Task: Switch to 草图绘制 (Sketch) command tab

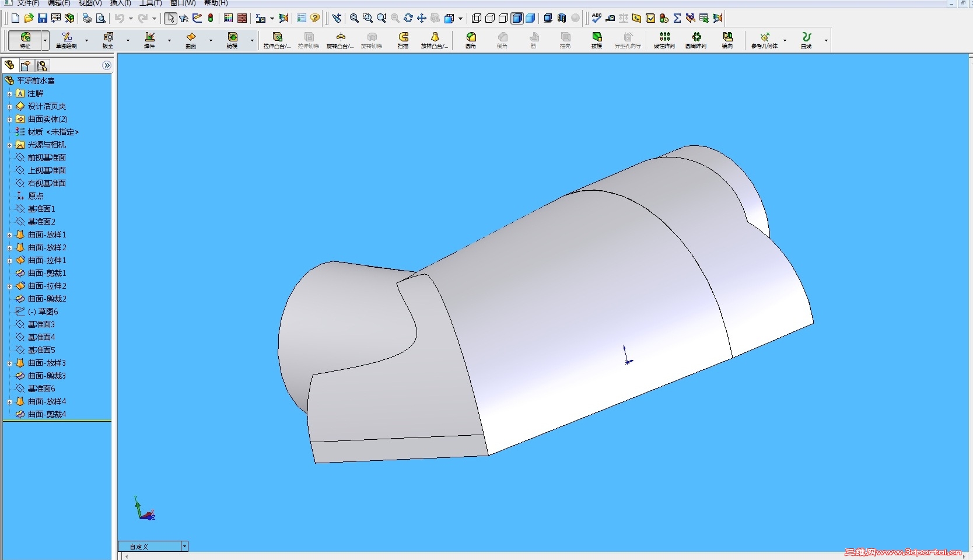Action: (x=66, y=40)
